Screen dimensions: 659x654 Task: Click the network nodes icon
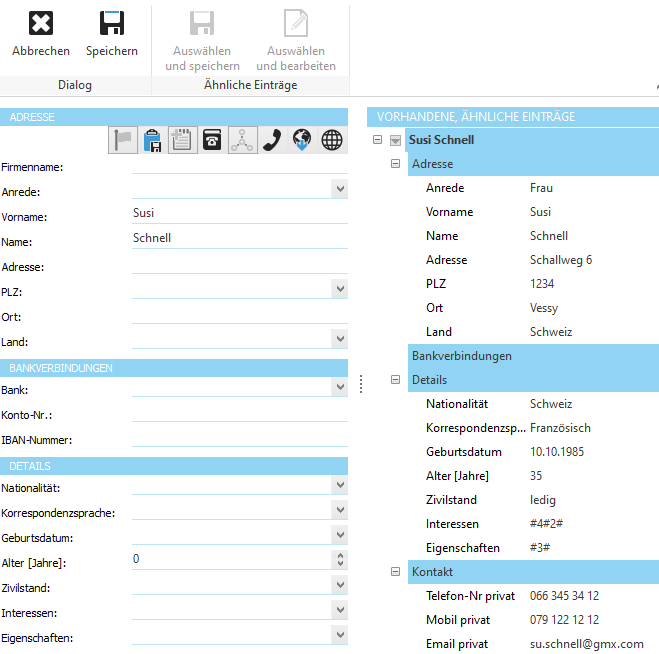pos(242,141)
